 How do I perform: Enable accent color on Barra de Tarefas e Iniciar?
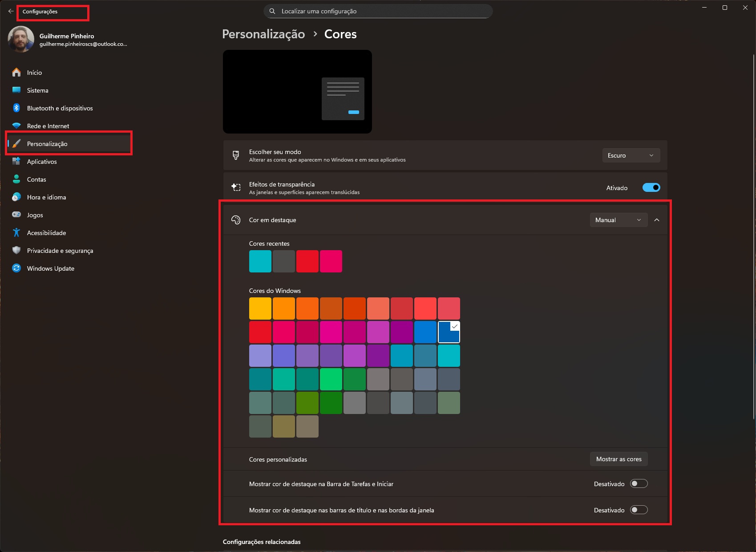coord(639,483)
